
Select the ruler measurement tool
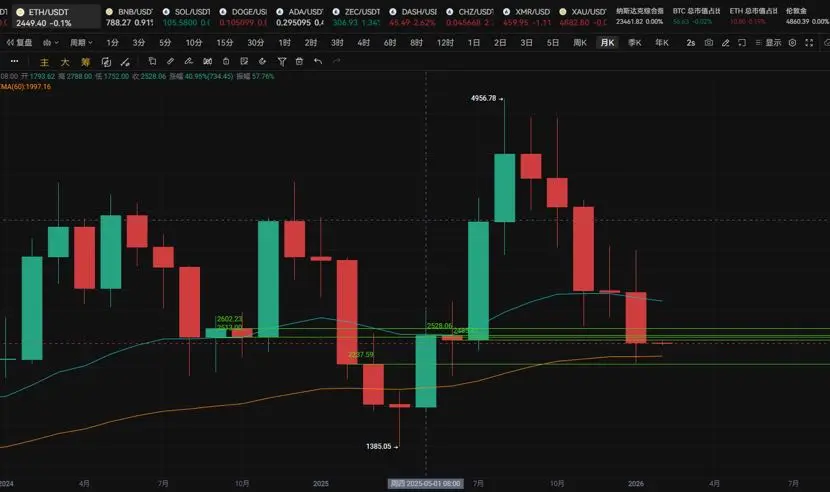coord(170,61)
